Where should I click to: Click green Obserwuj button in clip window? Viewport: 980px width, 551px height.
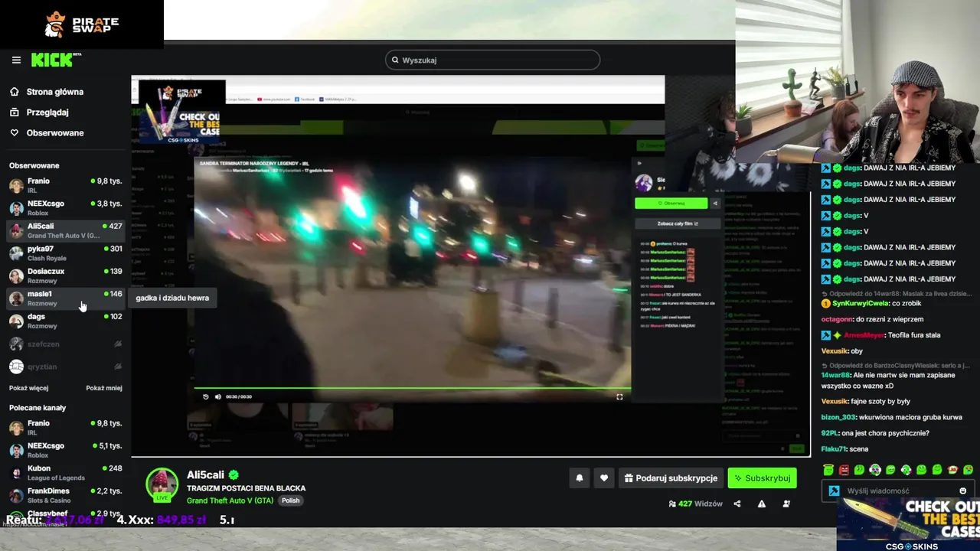tap(671, 203)
